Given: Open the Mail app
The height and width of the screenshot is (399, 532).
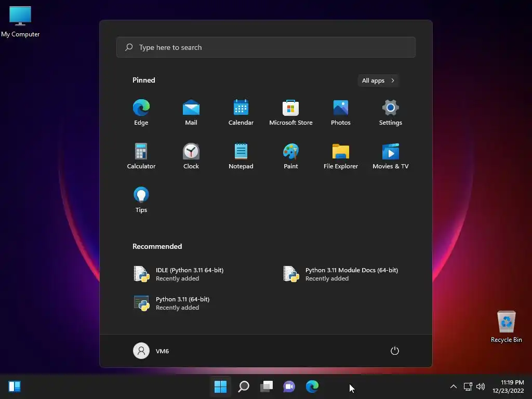Looking at the screenshot, I should point(191,112).
